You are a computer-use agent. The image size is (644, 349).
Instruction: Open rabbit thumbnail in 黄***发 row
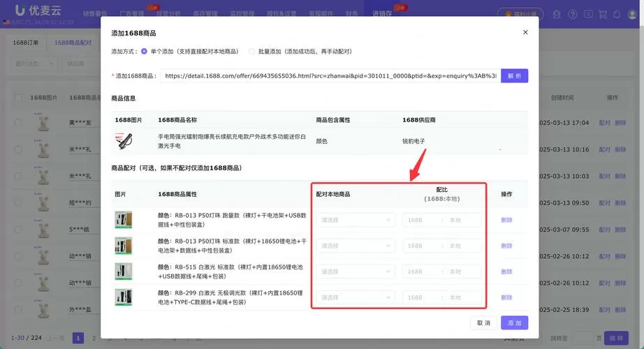[x=43, y=122]
